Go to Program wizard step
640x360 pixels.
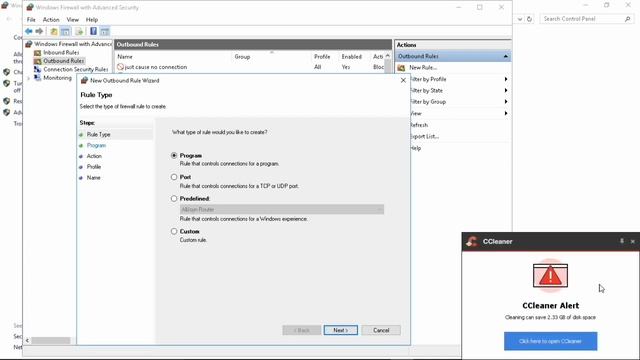tap(96, 145)
